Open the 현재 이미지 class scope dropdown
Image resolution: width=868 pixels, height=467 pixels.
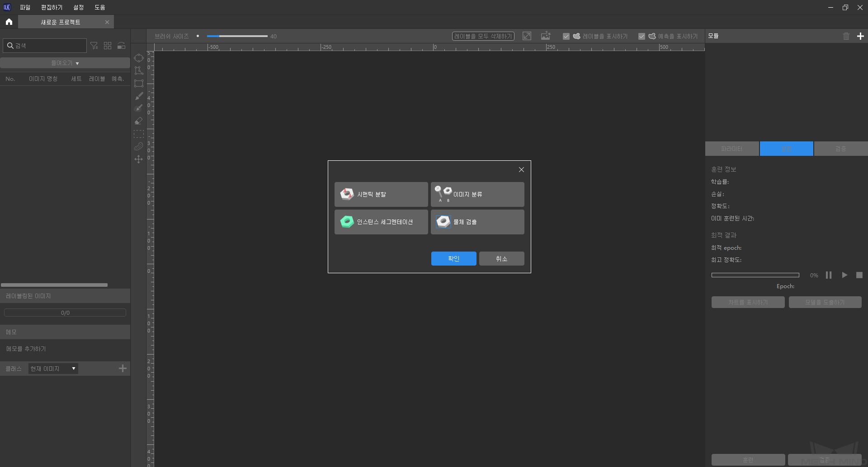pyautogui.click(x=53, y=369)
